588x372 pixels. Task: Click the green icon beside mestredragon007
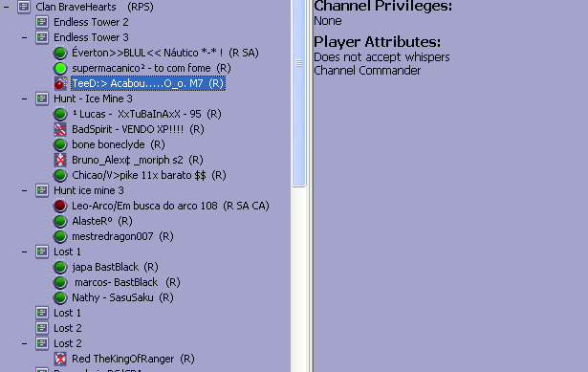(60, 236)
